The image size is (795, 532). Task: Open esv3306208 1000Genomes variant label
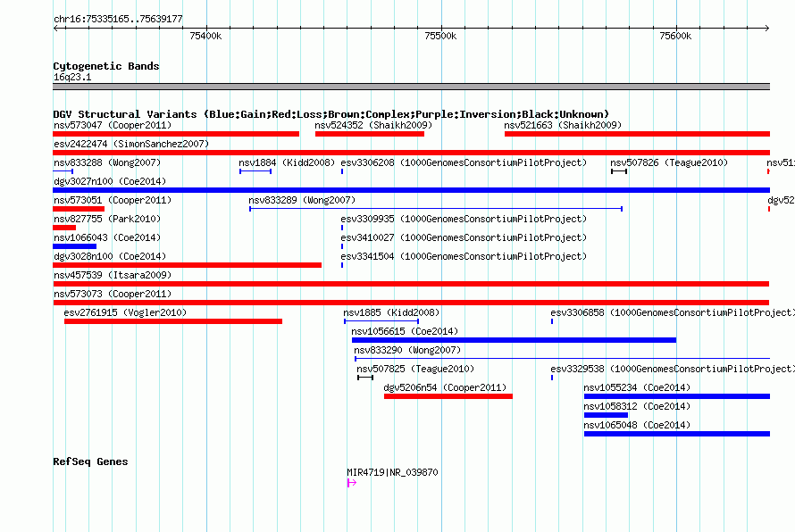pos(464,162)
